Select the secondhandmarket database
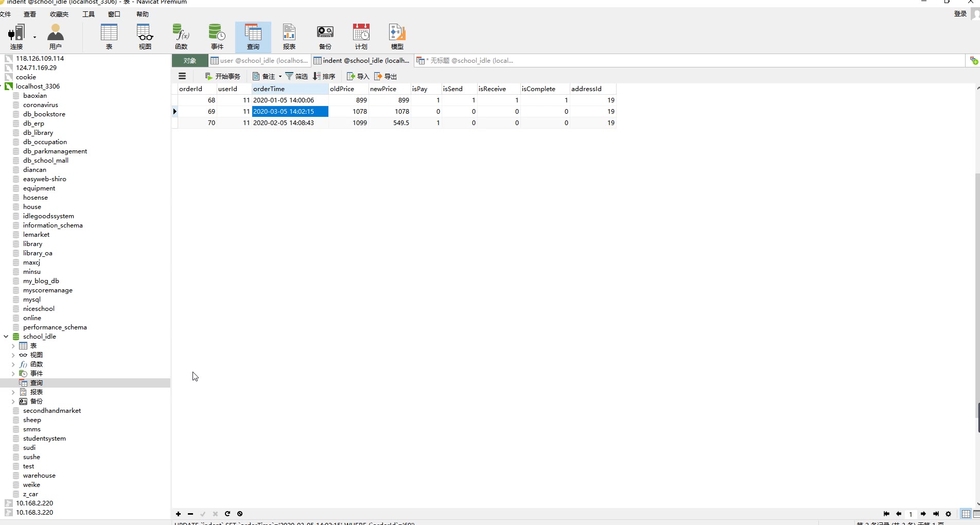 51,411
